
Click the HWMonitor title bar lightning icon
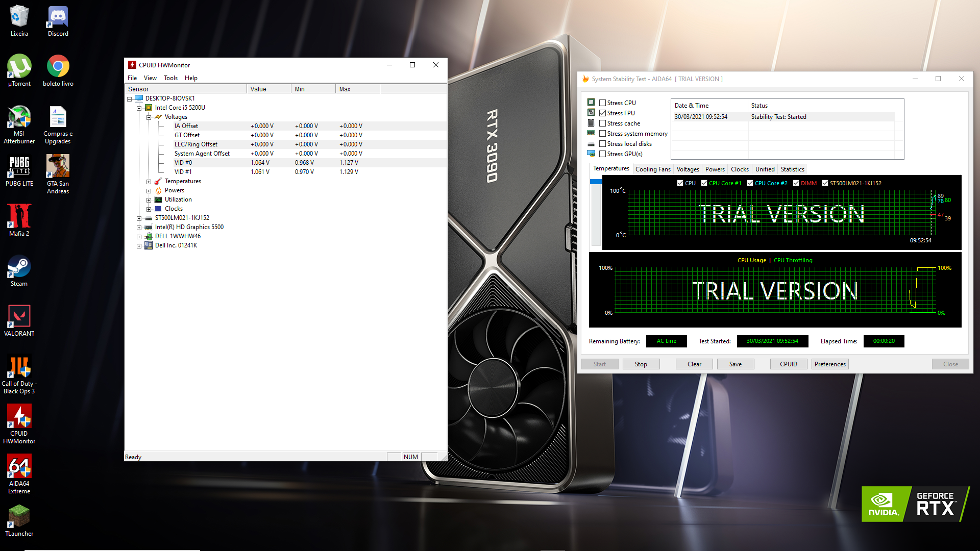click(132, 65)
